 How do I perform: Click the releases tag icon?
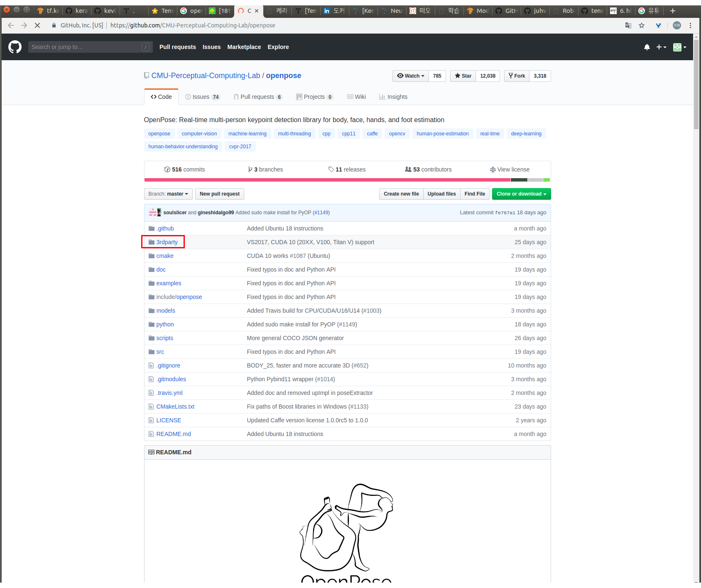click(331, 169)
